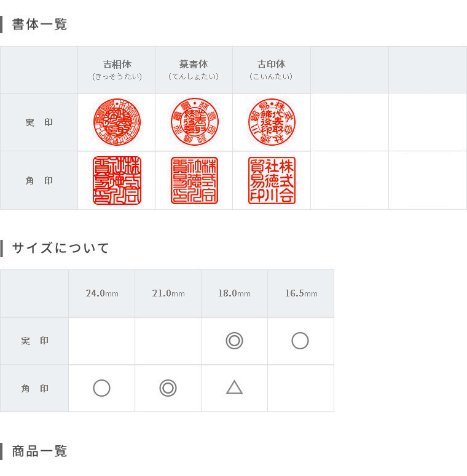Click the 21.0mm size column header
The image size is (467, 476).
(x=168, y=293)
